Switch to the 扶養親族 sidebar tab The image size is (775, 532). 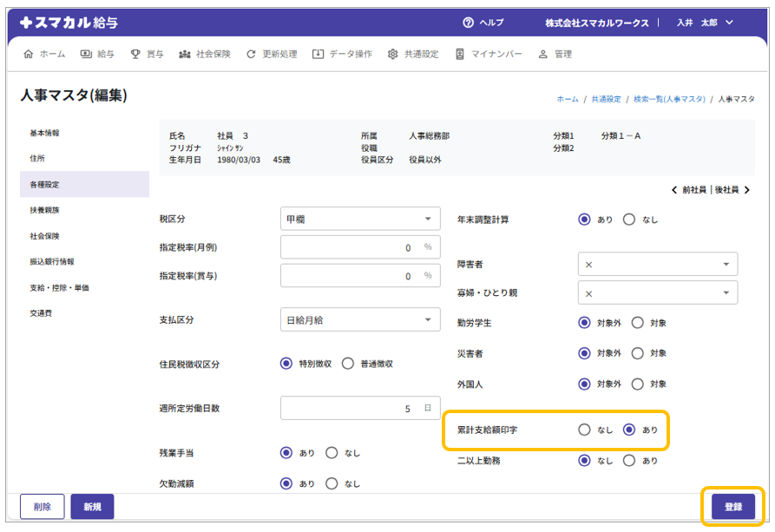(x=44, y=210)
